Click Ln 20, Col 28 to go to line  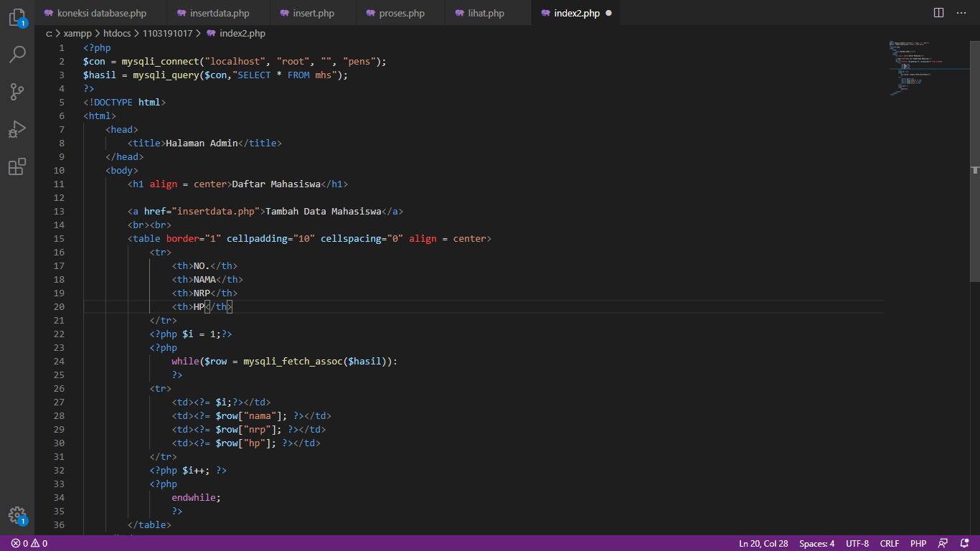click(x=763, y=543)
